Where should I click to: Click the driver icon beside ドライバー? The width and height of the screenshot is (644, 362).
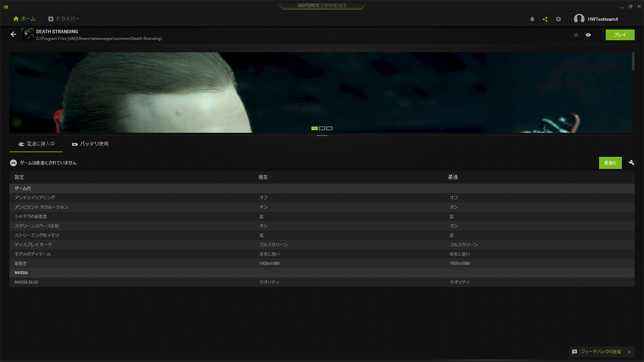(x=50, y=19)
